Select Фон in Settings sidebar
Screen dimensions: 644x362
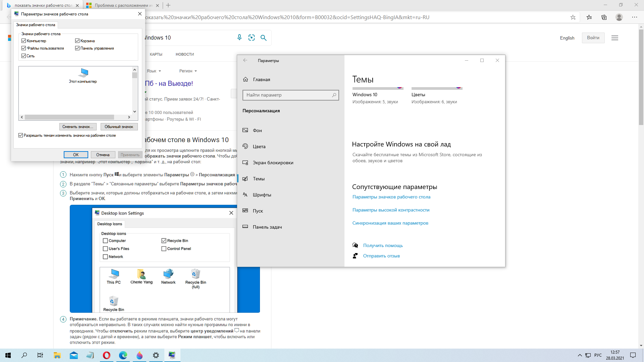290,130
